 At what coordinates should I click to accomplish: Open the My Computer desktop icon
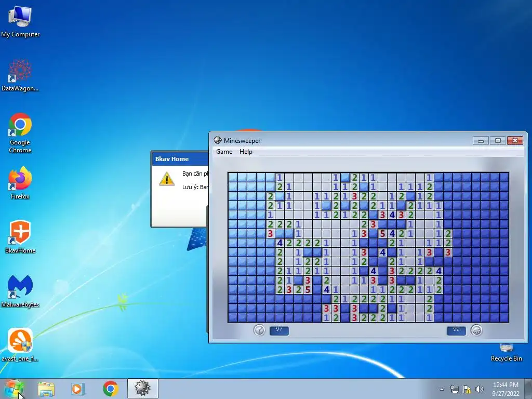20,21
